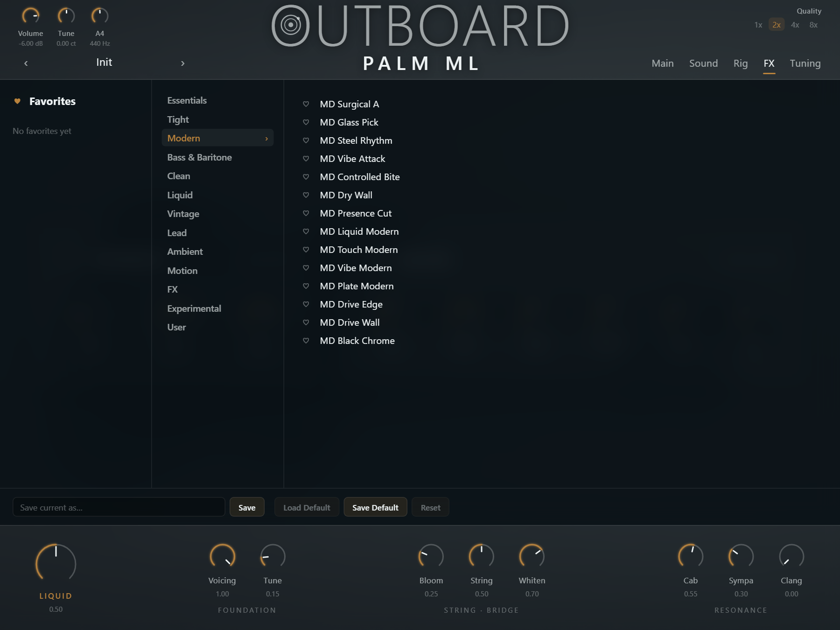Image resolution: width=840 pixels, height=630 pixels.
Task: Click the large Liquid knob
Action: click(56, 564)
